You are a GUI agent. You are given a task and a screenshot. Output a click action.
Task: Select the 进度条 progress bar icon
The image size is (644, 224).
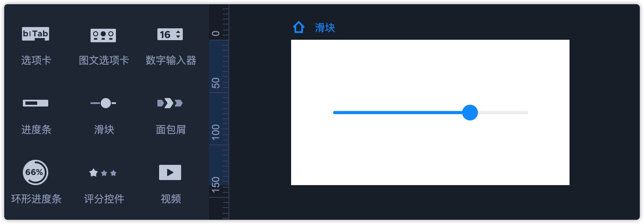tap(36, 103)
